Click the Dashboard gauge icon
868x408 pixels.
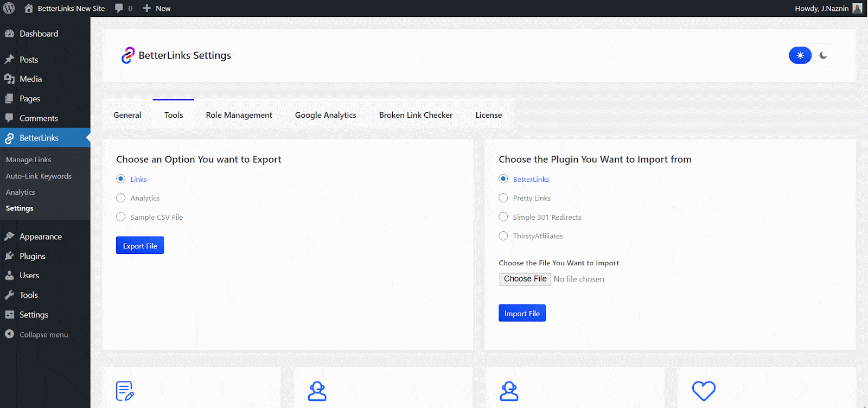click(9, 34)
